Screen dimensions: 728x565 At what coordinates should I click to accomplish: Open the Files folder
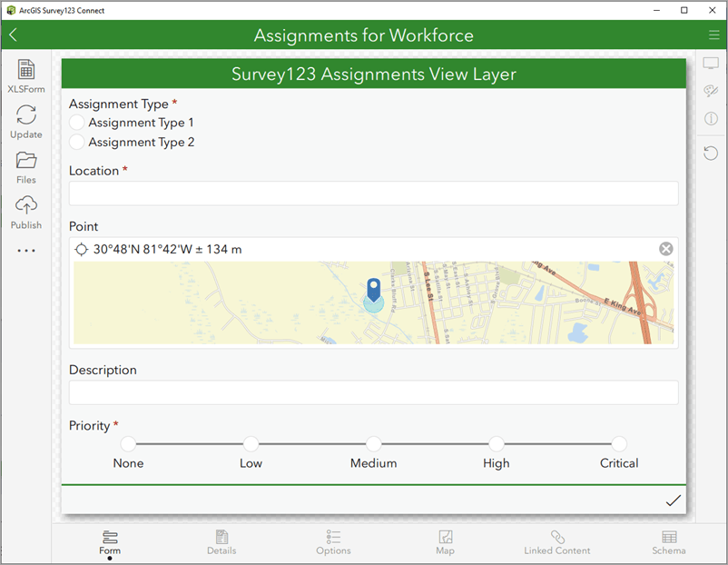[x=26, y=167]
